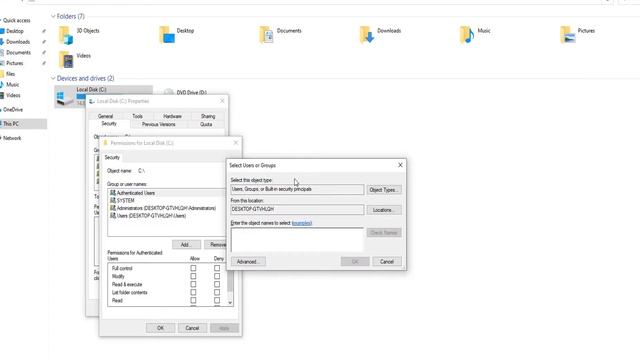
Task: Check Deny for Full control
Action: (x=217, y=268)
